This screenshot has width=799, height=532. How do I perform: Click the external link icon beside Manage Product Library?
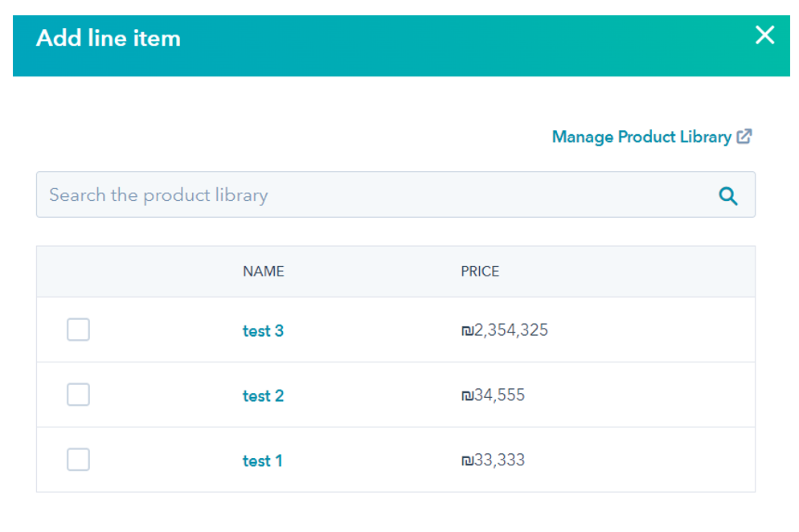[744, 137]
